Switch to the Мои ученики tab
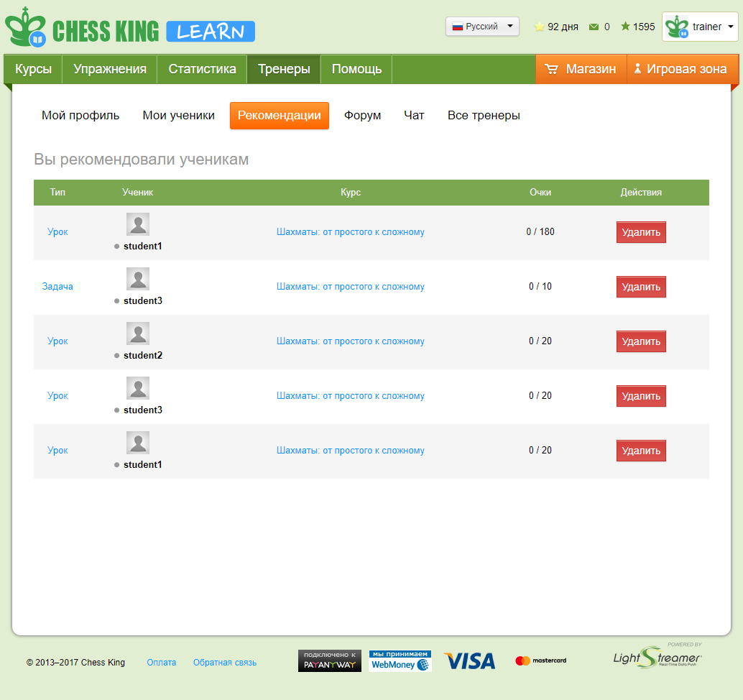The height and width of the screenshot is (700, 743). coord(178,115)
